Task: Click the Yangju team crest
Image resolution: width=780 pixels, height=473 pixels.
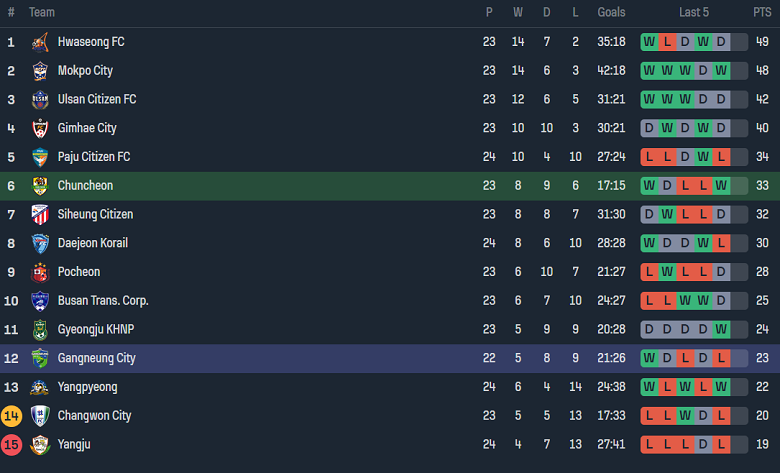Action: [x=40, y=444]
